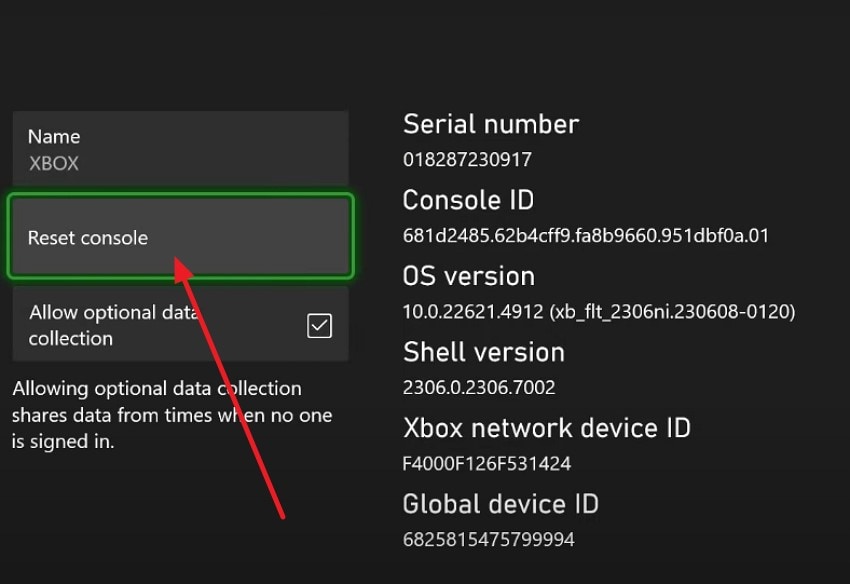Click the checkmark beside optional data collection
The image size is (850, 584).
pos(322,324)
